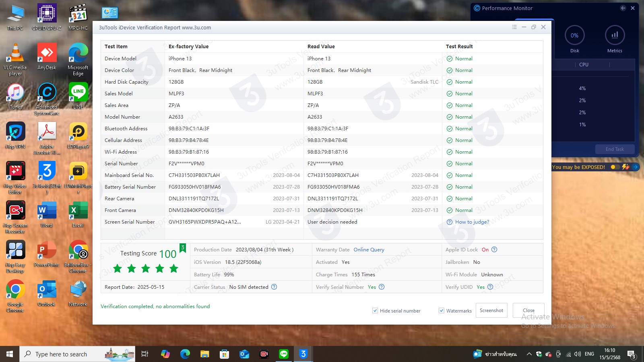Click the Verify UDID help icon
The width and height of the screenshot is (644, 362).
[490, 287]
